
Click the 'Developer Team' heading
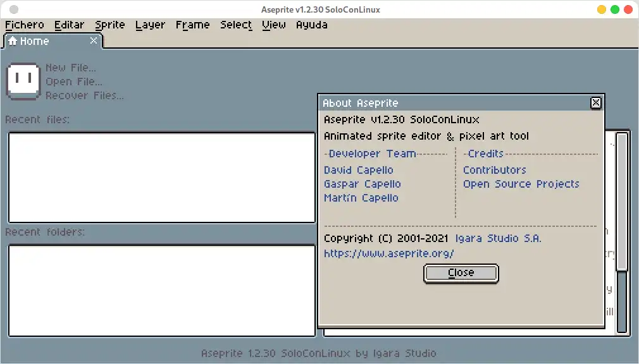[x=373, y=154]
